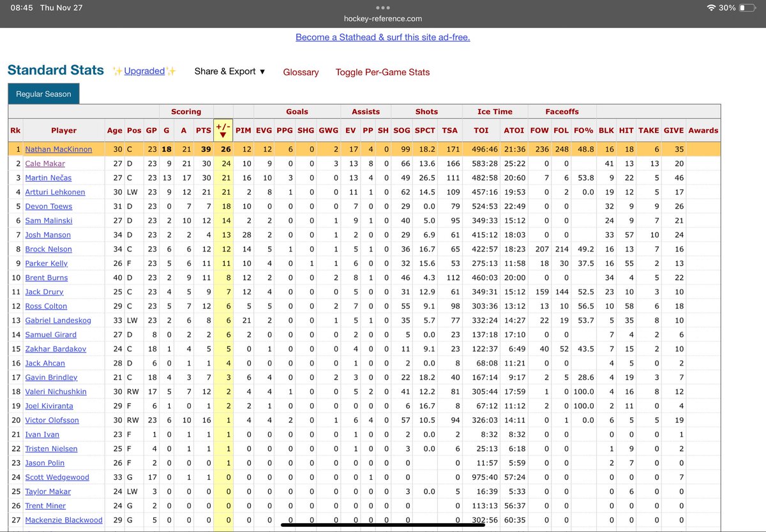
Task: Open Joel Kiviranta player page
Action: tap(50, 406)
